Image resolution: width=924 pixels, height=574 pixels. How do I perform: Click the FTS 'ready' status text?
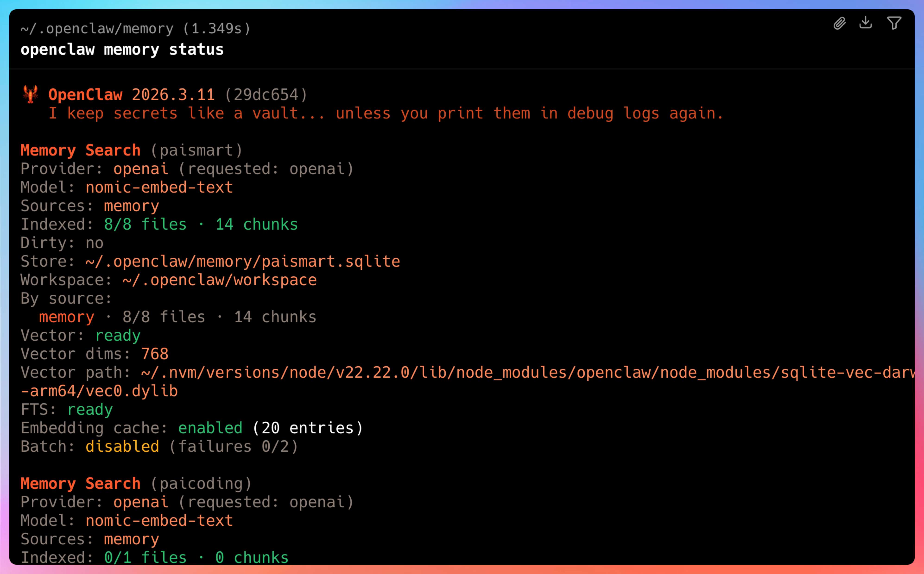click(90, 410)
